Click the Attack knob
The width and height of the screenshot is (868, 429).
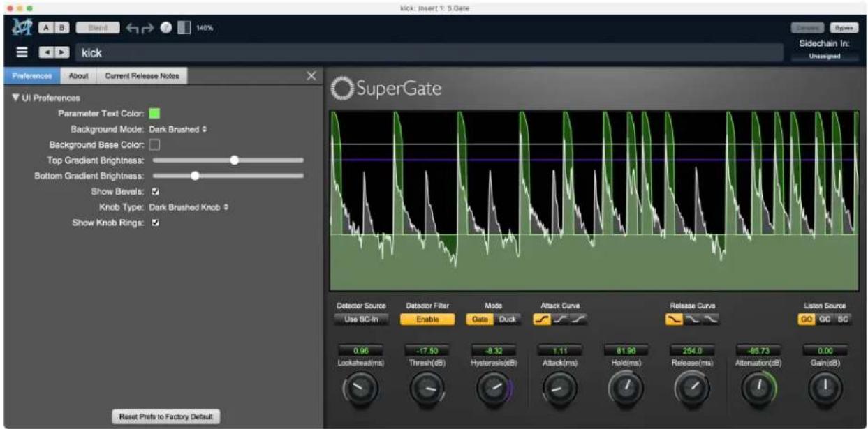pos(560,389)
